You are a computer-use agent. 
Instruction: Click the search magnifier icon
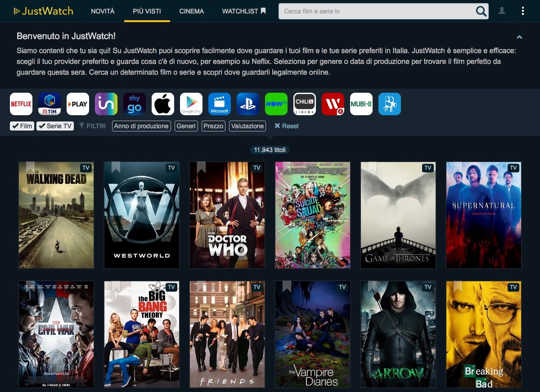(481, 11)
